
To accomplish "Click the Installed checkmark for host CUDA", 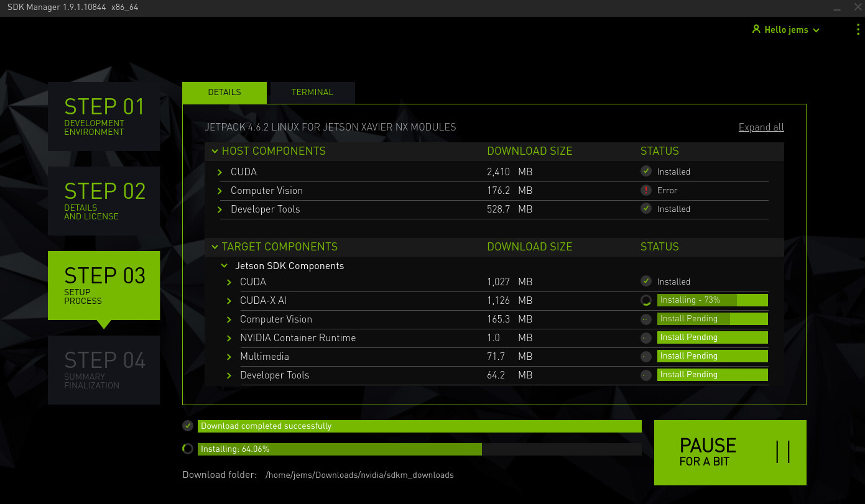I will (646, 172).
